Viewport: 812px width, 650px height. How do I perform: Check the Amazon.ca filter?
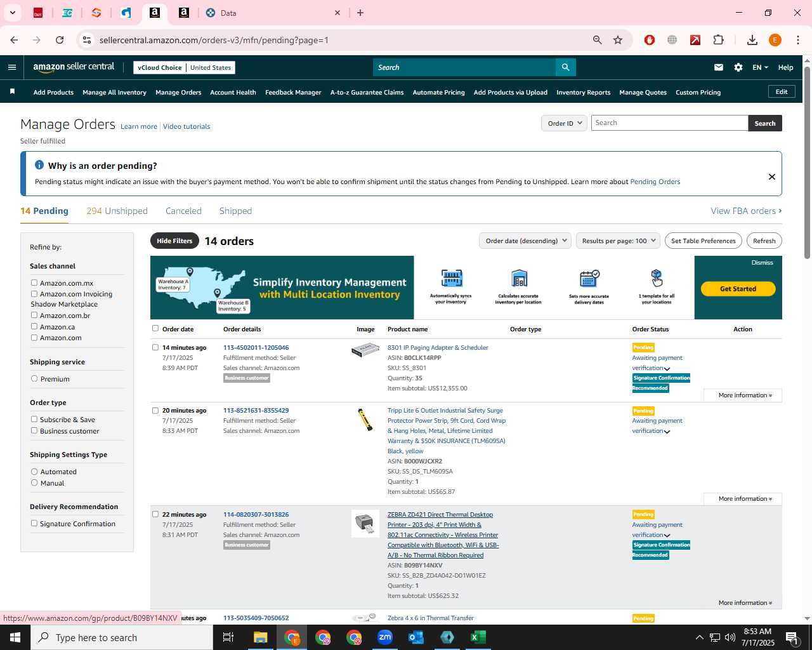(x=34, y=326)
